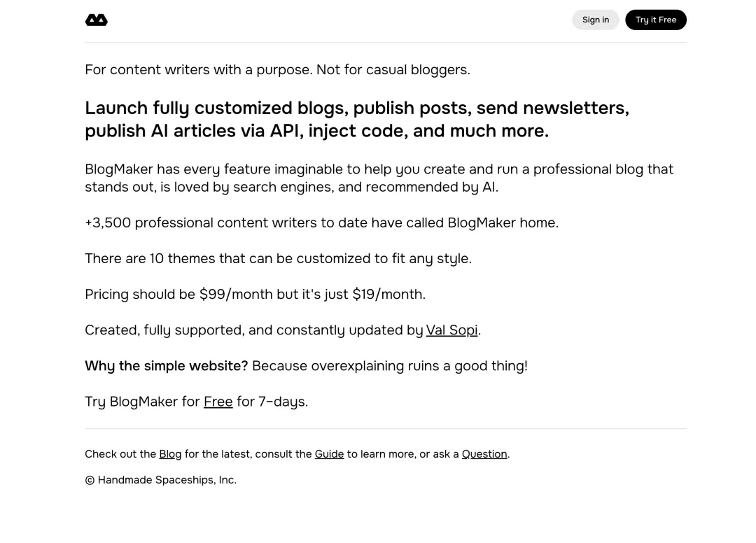Click the Question link in footer

pos(484,454)
